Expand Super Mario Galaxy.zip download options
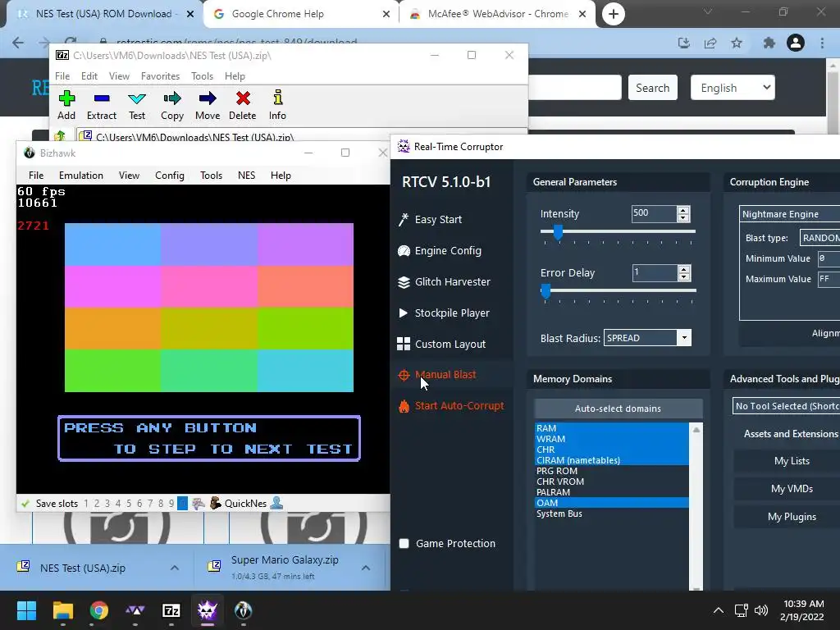Viewport: 840px width, 630px height. [366, 568]
